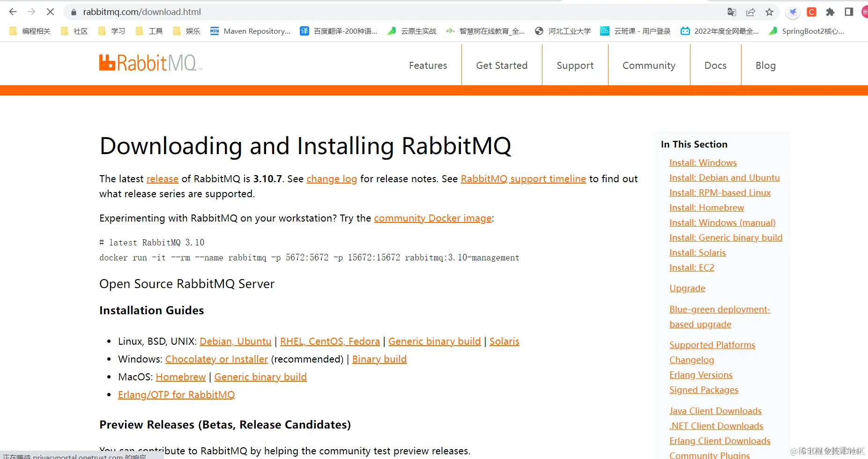This screenshot has height=459, width=868.
Task: Open the red C extension icon
Action: [x=812, y=12]
